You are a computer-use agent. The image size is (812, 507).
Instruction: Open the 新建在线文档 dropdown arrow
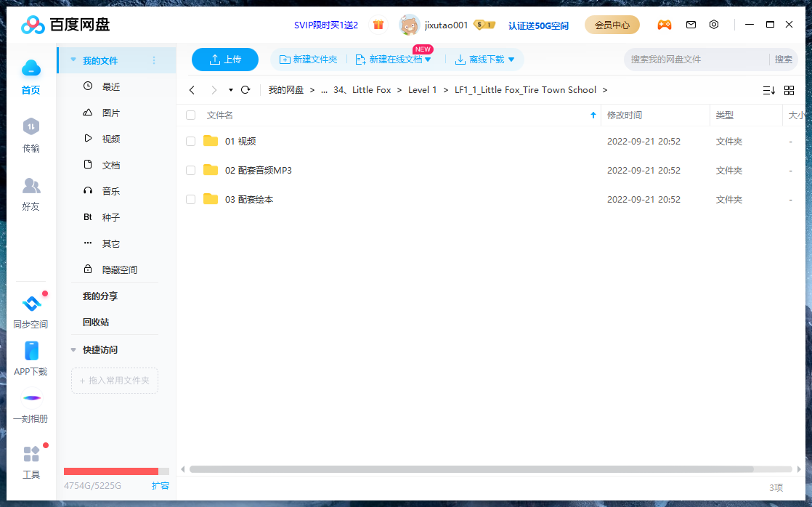[x=429, y=60]
